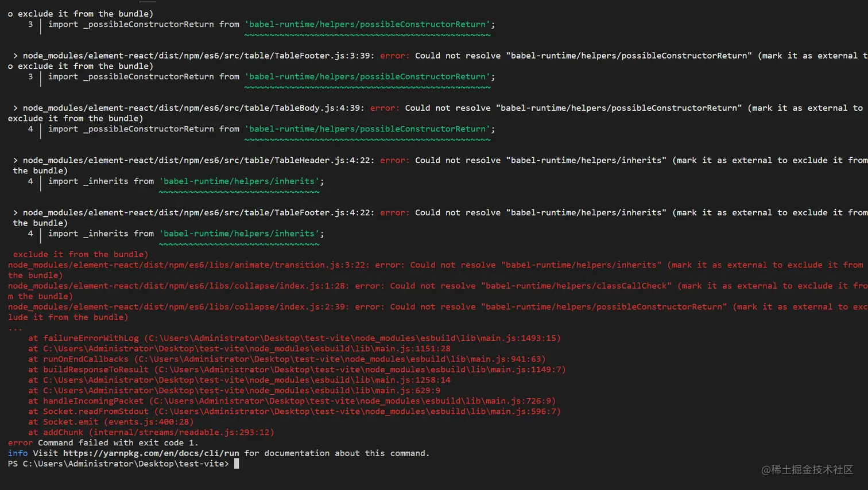Click the PS test-vite command prompt cursor
The width and height of the screenshot is (868, 490).
[x=237, y=464]
